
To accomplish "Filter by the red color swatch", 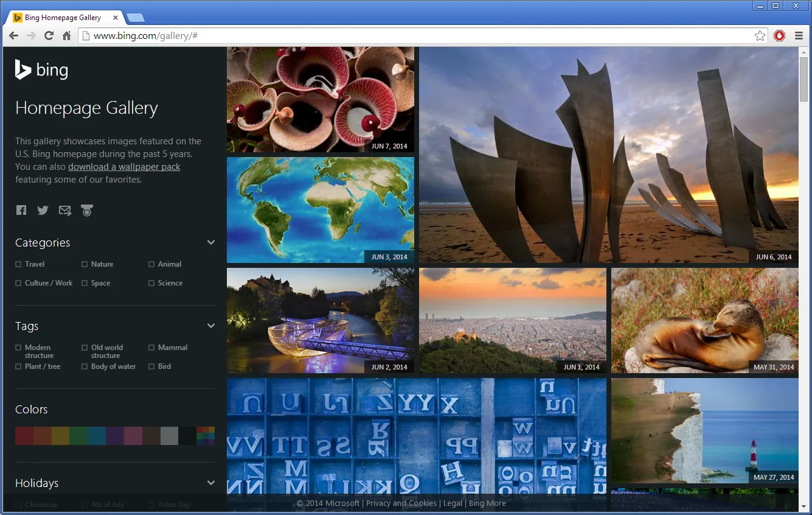I will click(x=24, y=436).
